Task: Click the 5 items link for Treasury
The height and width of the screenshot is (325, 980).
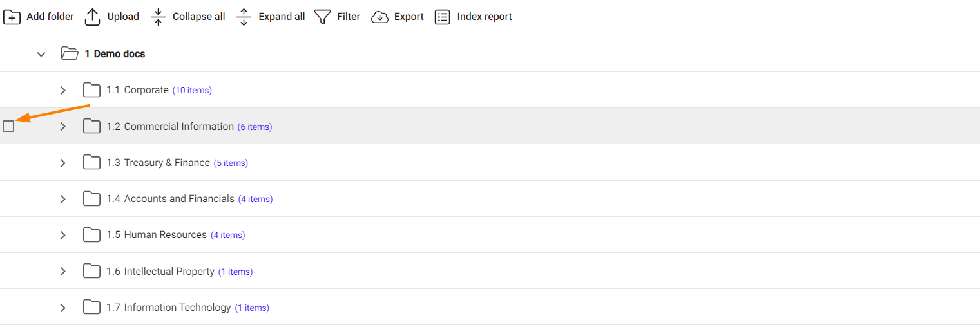Action: click(231, 163)
